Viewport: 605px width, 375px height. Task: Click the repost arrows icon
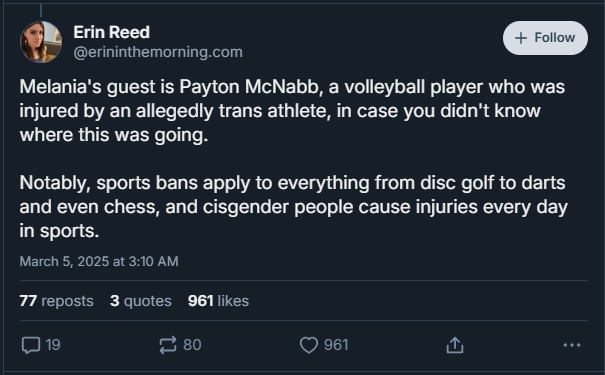click(x=168, y=345)
